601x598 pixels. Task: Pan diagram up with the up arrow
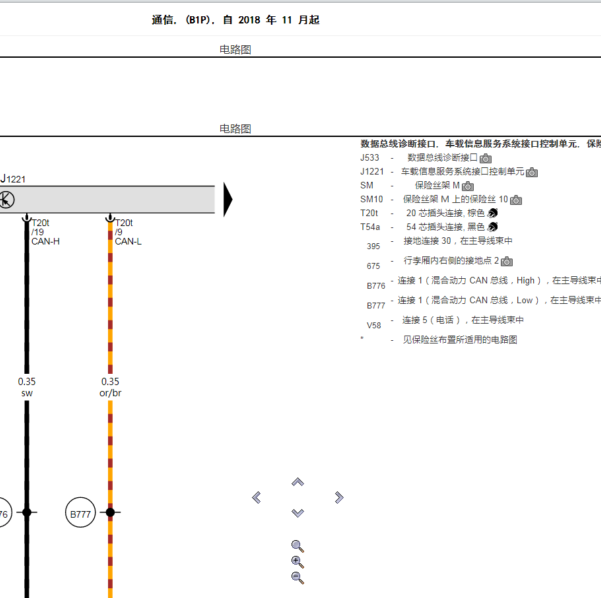(297, 482)
